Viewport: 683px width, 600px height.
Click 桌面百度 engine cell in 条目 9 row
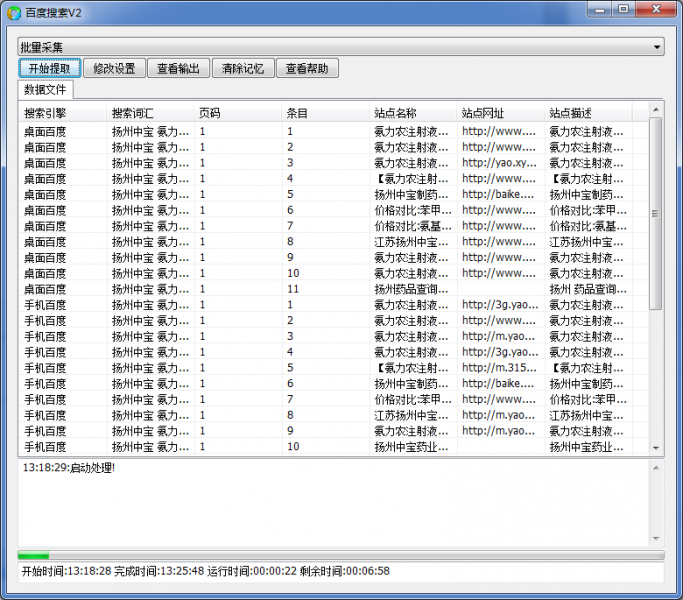pos(45,258)
